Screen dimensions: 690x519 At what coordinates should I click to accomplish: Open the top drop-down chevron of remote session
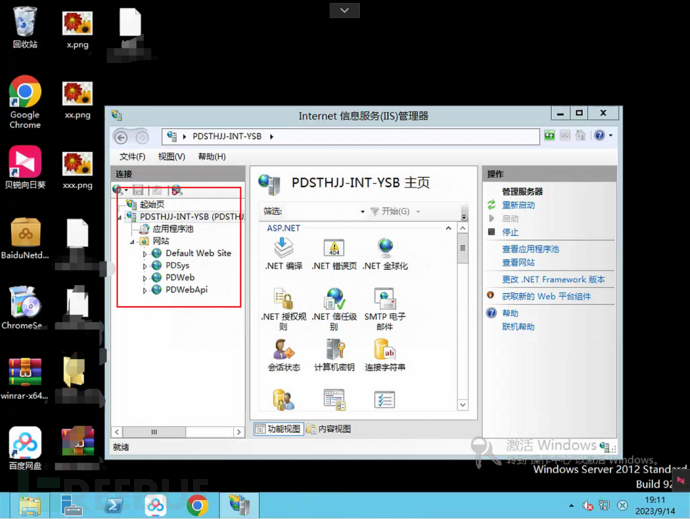[345, 10]
